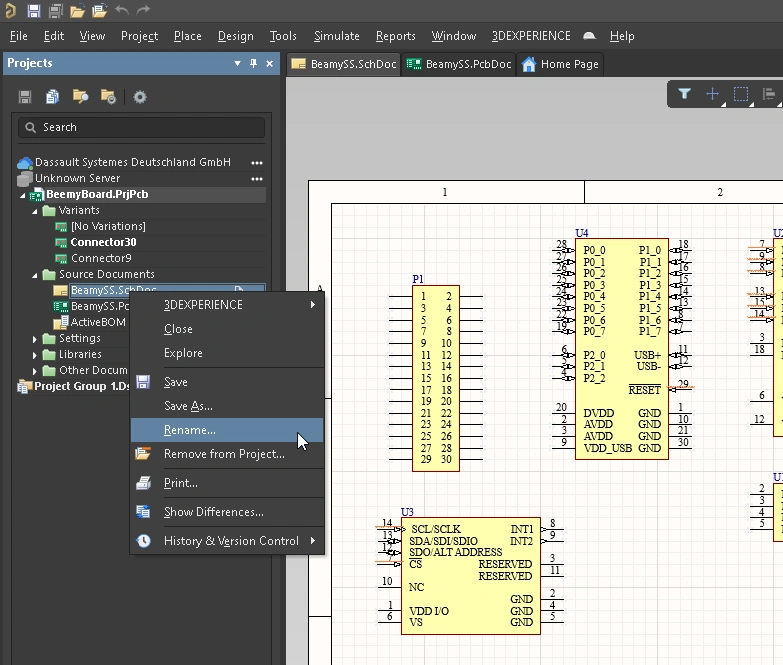This screenshot has width=783, height=665.
Task: Open more options for Unknown Server
Action: click(257, 179)
